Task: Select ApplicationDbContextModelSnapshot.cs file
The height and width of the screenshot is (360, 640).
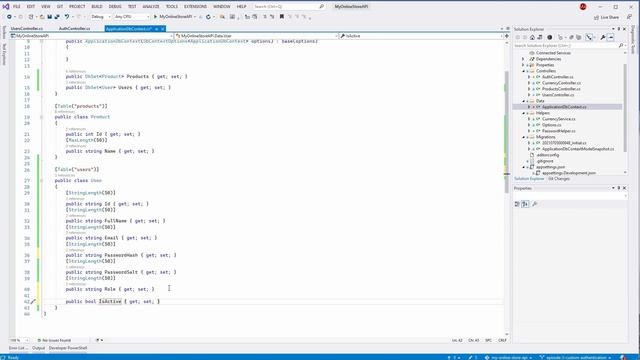Action: [x=578, y=149]
